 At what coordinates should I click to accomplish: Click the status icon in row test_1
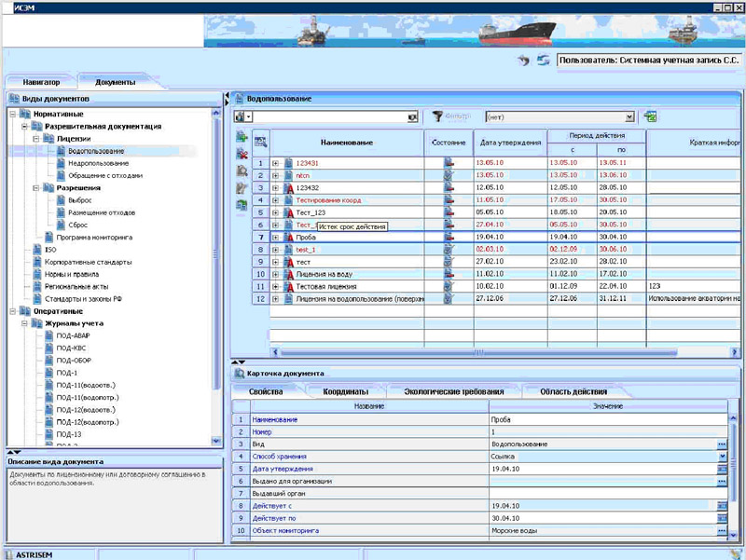click(449, 249)
